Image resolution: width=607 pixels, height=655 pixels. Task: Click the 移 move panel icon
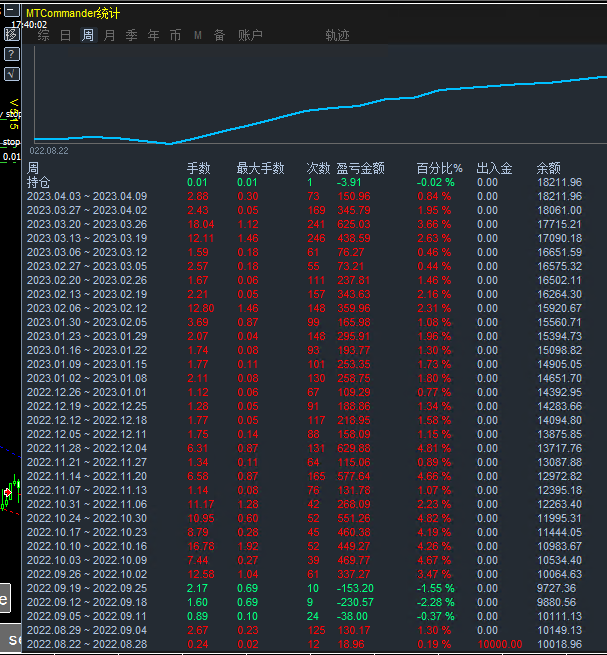coord(12,34)
